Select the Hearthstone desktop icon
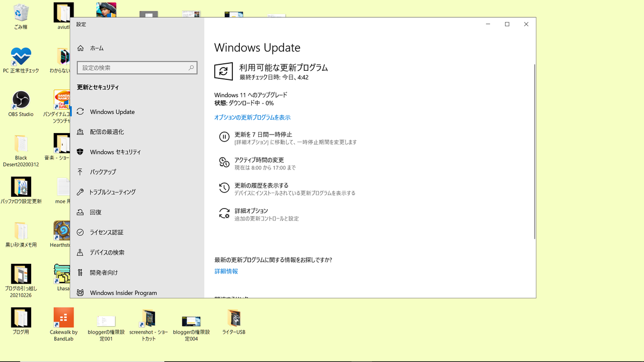Viewport: 644px width, 362px height. (63, 231)
